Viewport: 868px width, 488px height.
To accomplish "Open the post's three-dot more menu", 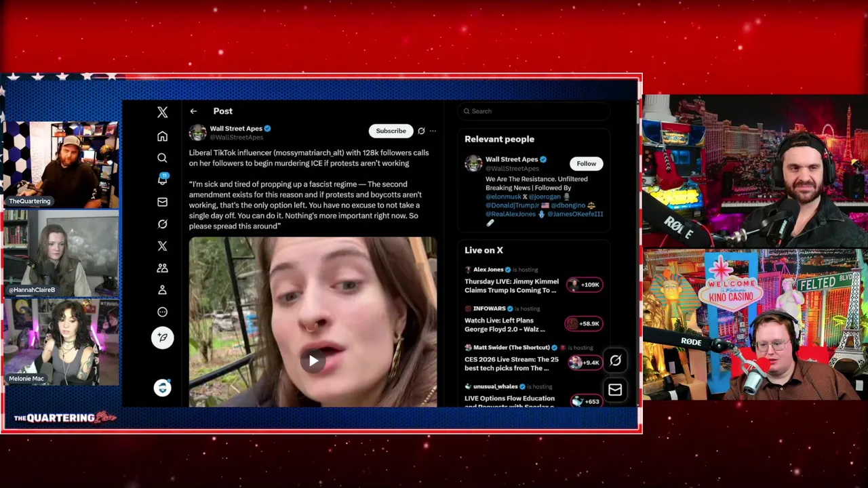I will 433,131.
